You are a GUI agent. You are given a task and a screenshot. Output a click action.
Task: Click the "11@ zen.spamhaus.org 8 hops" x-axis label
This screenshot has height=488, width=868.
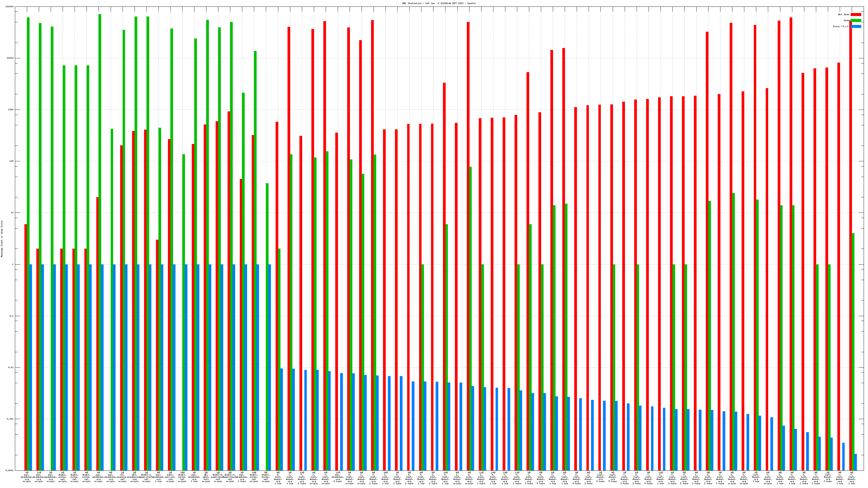pos(338,477)
